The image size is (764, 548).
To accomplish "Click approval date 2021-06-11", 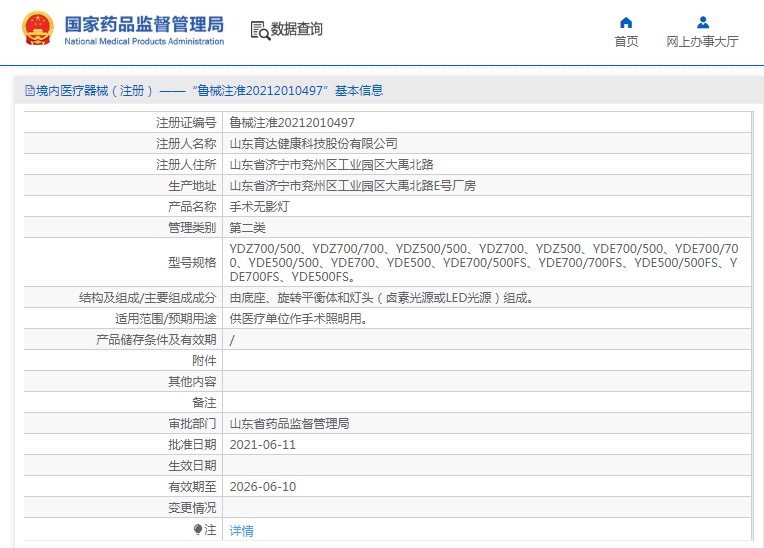I will (x=263, y=445).
